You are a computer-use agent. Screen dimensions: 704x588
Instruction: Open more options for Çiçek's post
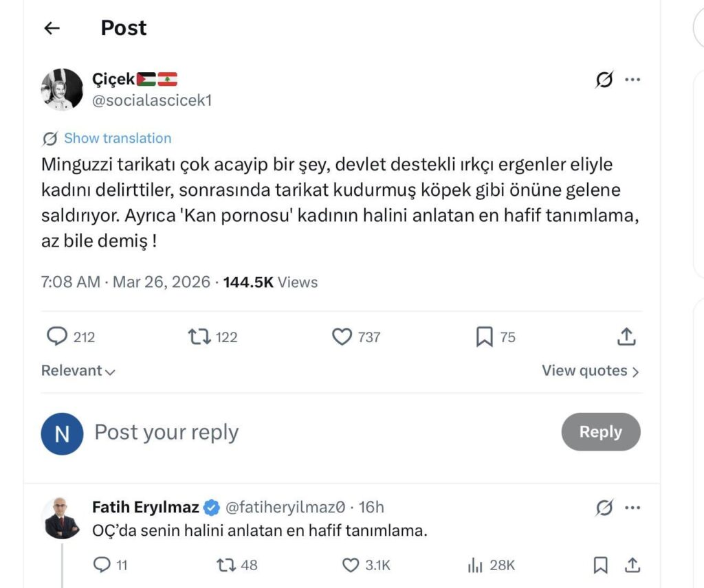[632, 79]
